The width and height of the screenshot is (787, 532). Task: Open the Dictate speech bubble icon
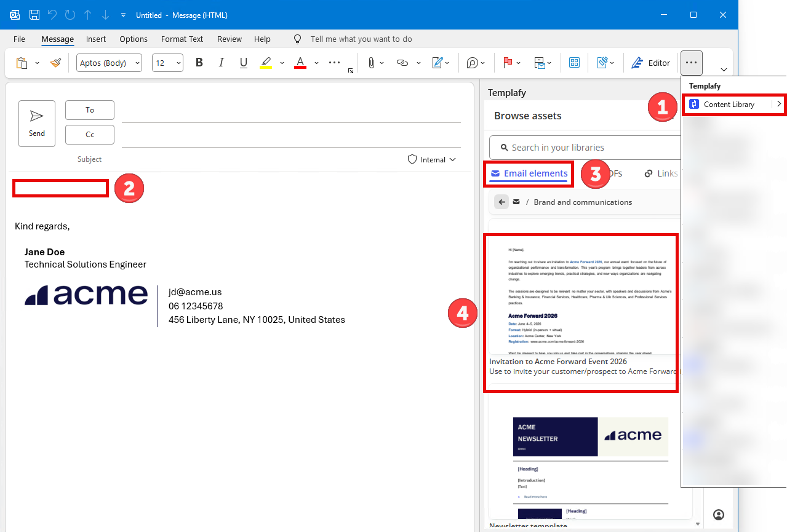[473, 63]
